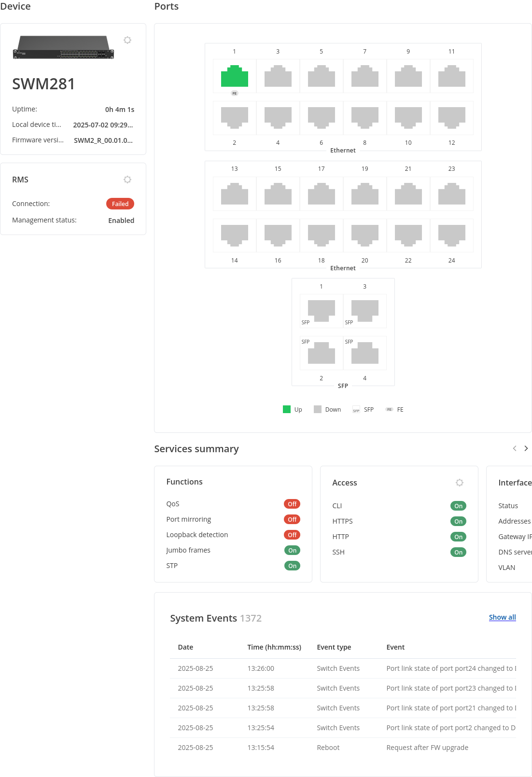Toggle STP On status badge
Image resolution: width=532 pixels, height=777 pixels.
tap(292, 566)
